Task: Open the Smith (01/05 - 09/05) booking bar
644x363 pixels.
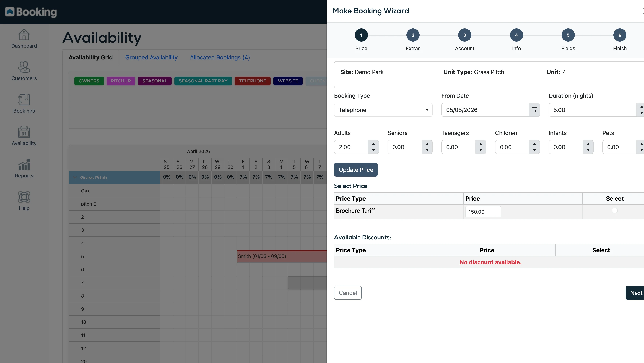Action: [282, 256]
